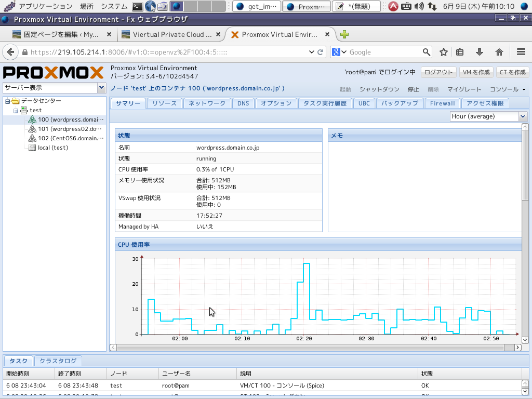Click the bookmark star icon
Screen dimensions: 532x399
[x=444, y=52]
